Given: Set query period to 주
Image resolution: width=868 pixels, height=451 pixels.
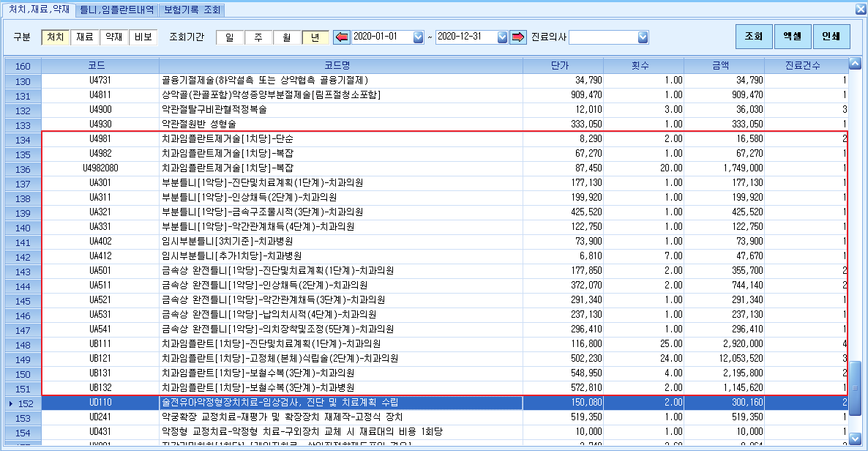Looking at the screenshot, I should click(x=258, y=37).
